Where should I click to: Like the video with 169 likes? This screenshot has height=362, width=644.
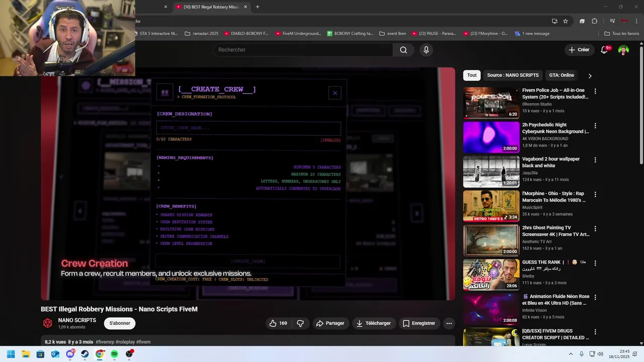click(x=278, y=323)
